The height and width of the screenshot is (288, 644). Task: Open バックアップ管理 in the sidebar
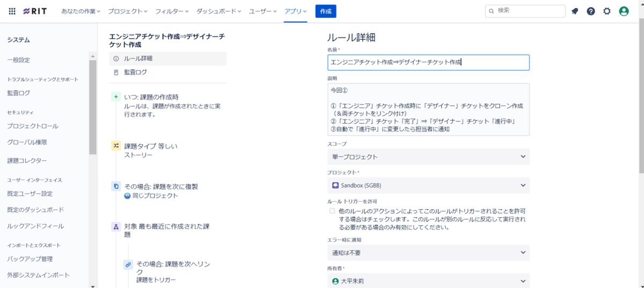click(x=30, y=259)
